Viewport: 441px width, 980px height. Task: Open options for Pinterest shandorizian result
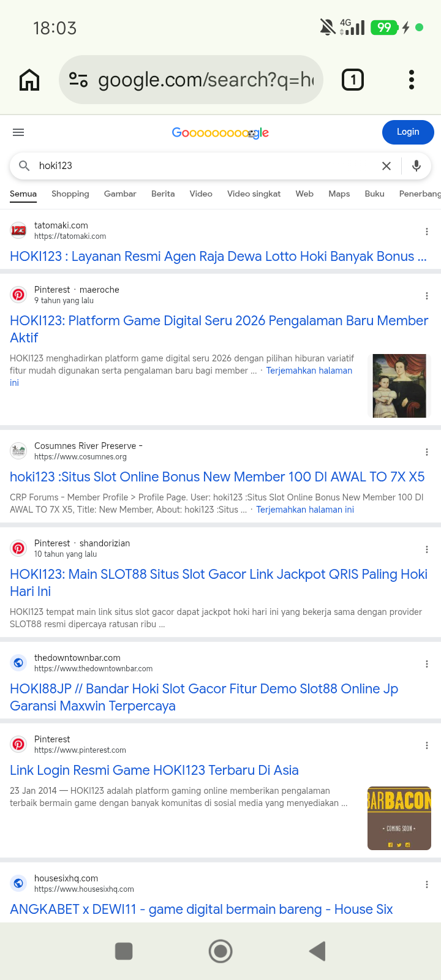pos(427,549)
